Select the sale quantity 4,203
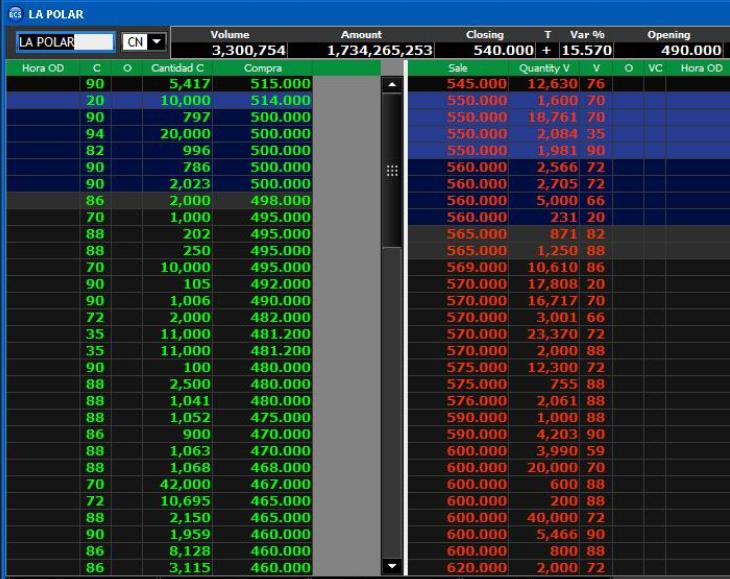 click(x=557, y=434)
